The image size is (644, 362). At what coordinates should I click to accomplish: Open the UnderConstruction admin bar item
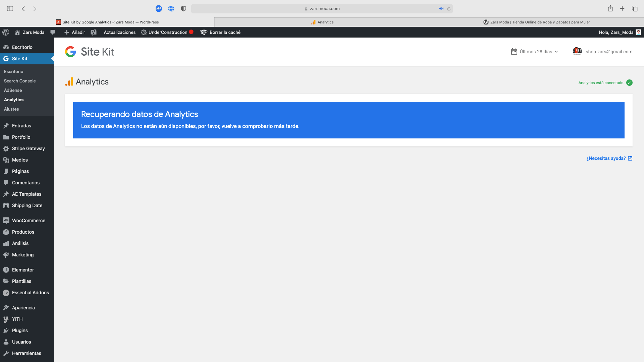[167, 32]
